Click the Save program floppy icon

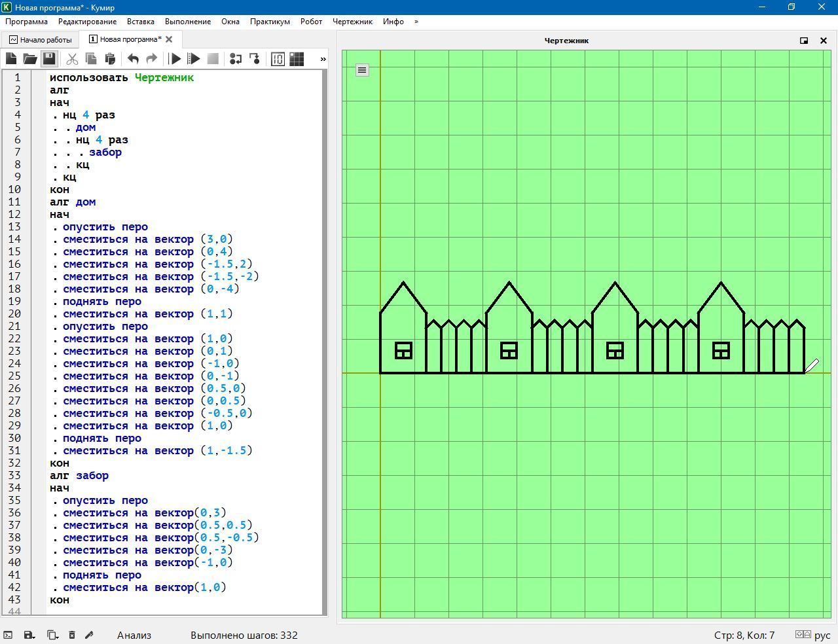coord(49,59)
